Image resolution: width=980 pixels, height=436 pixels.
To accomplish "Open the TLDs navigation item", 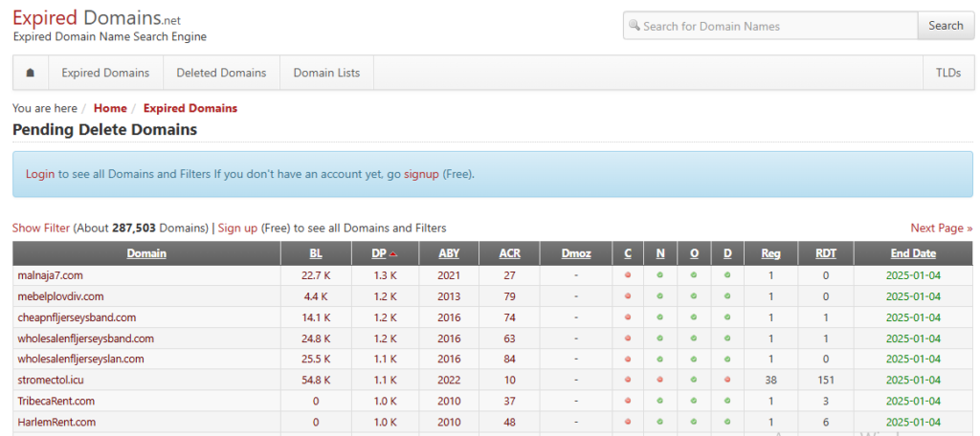I will tap(948, 73).
